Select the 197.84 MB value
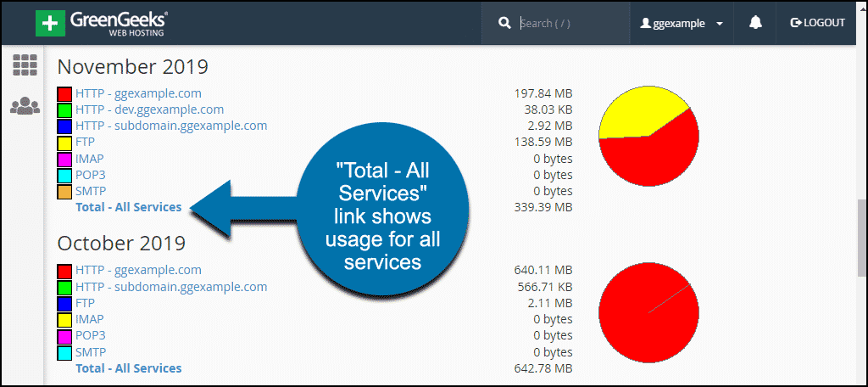The image size is (868, 387). point(543,93)
